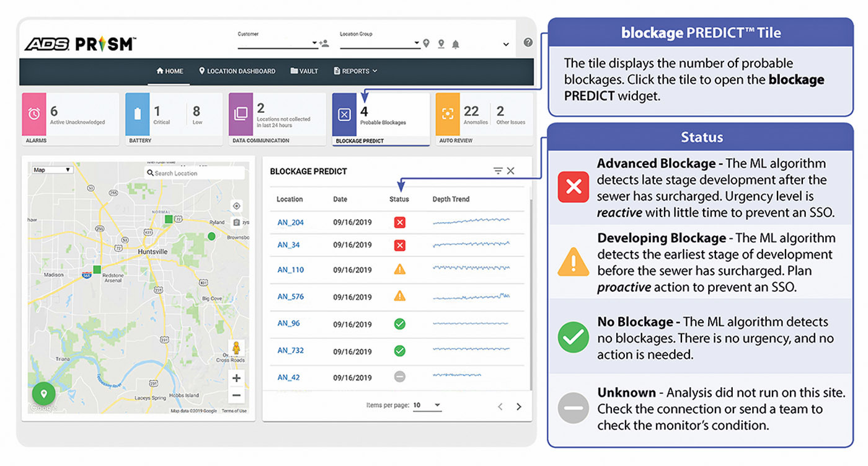Click the filter icon in Blockage Predict
Viewport: 868px width, 466px height.
click(x=497, y=171)
